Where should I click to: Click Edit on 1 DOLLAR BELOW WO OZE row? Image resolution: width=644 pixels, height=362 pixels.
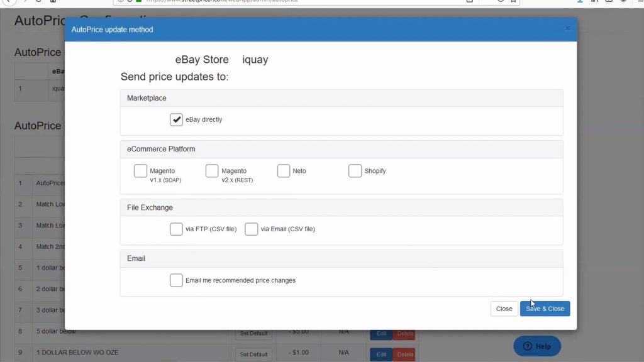(x=381, y=354)
